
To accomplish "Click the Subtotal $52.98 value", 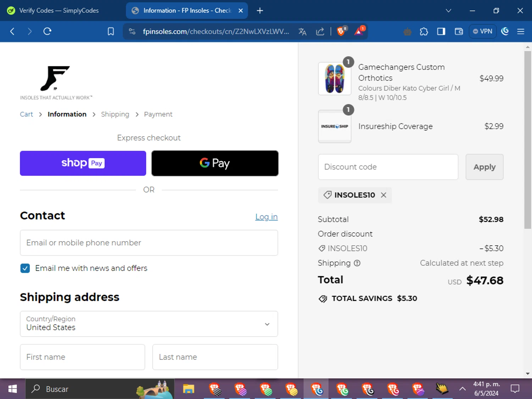I will pos(491,219).
